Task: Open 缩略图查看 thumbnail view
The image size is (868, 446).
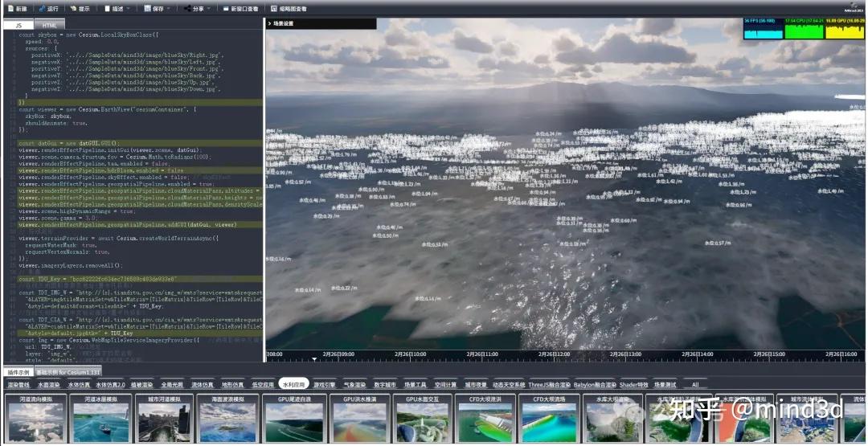Action: 288,8
